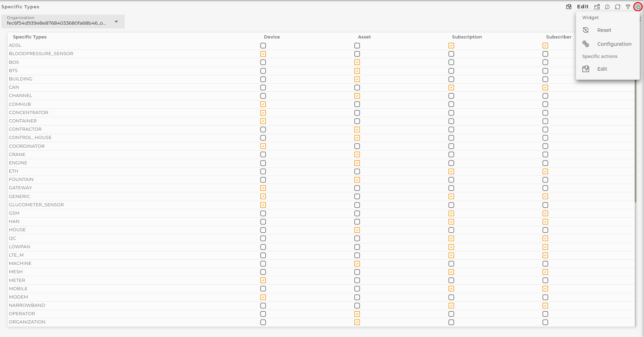Uncheck the Device box for CONTAINER

[x=263, y=121]
